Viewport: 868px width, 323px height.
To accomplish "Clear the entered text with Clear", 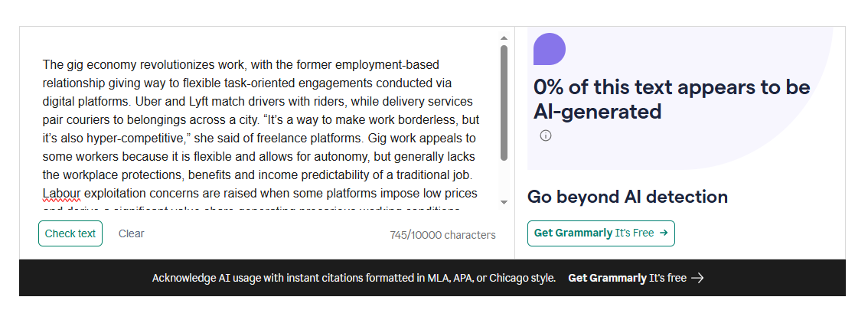I will (131, 233).
